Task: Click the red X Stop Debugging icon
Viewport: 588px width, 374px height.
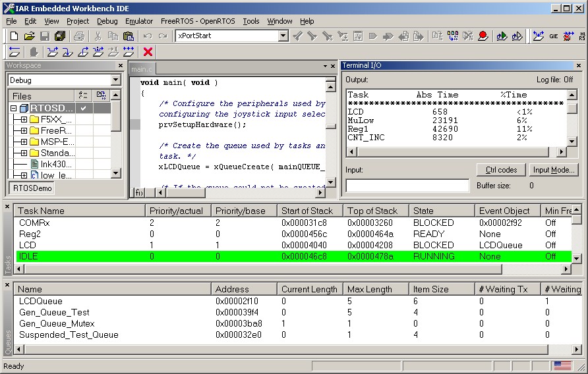Action: (148, 52)
